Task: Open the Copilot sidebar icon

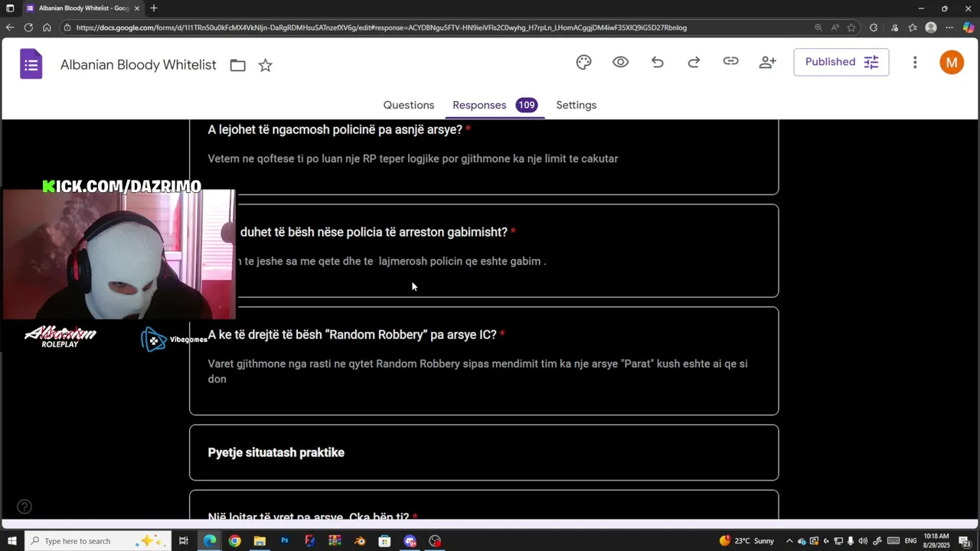Action: point(969,28)
